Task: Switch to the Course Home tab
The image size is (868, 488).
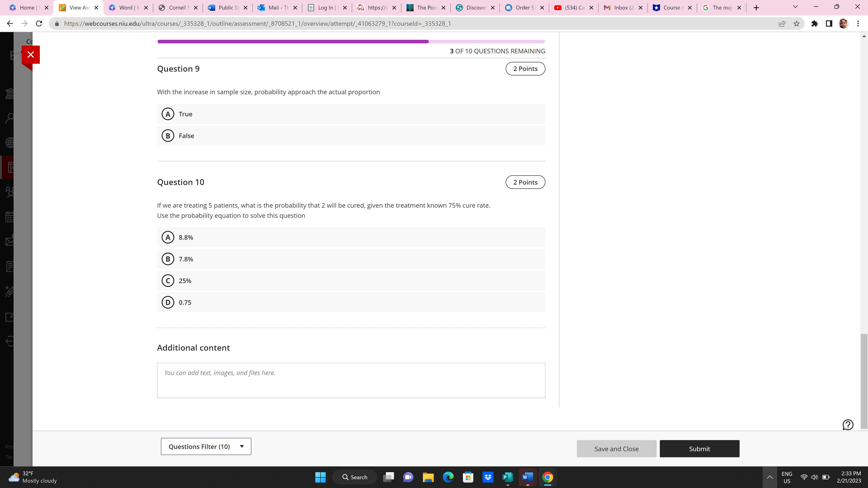Action: 672,7
